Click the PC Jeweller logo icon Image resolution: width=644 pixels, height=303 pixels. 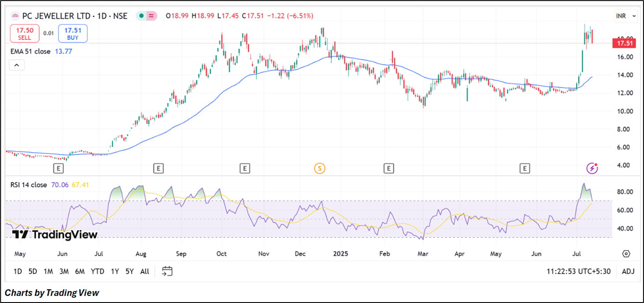coord(15,16)
